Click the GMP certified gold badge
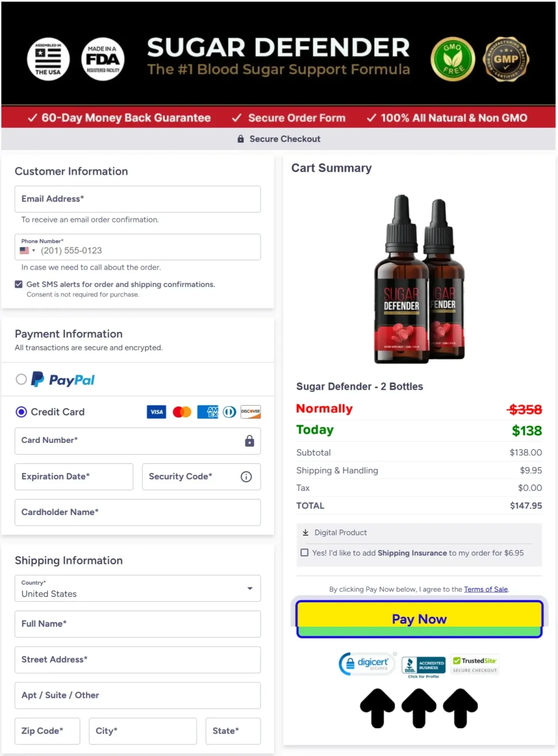The height and width of the screenshot is (756, 558). [506, 59]
